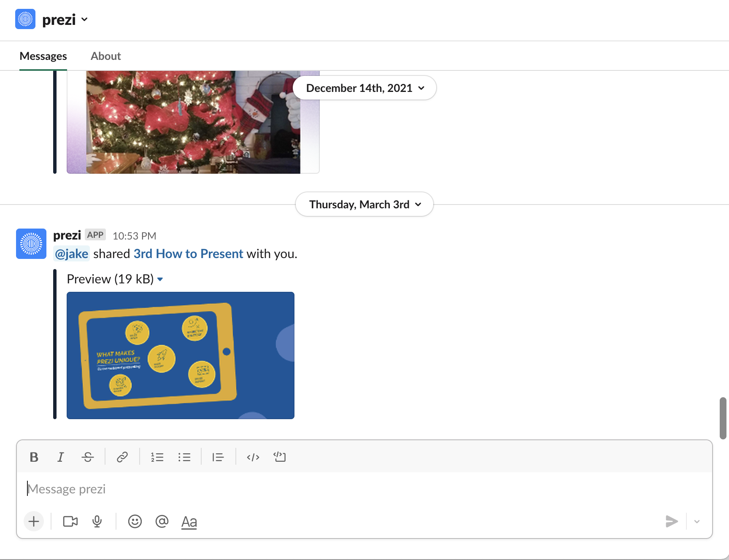Viewport: 729px width, 560px height.
Task: Record a video clip
Action: (x=70, y=522)
